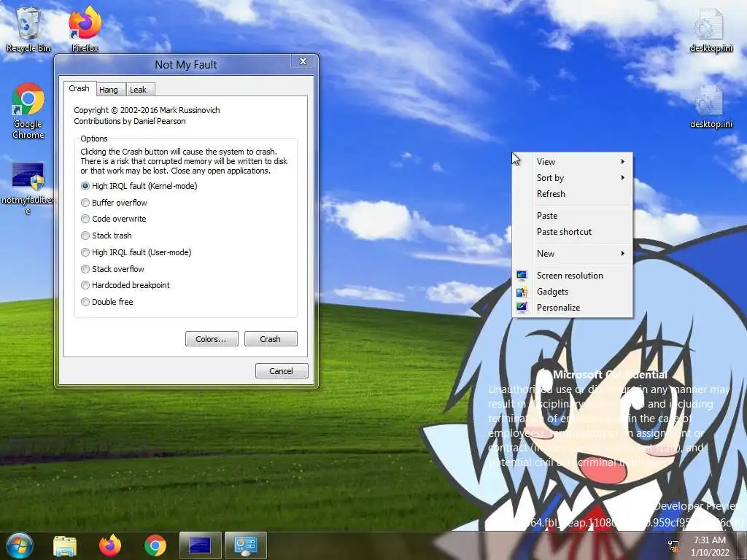Open the Google Chrome desktop shortcut
Image resolution: width=747 pixels, height=560 pixels.
click(28, 111)
